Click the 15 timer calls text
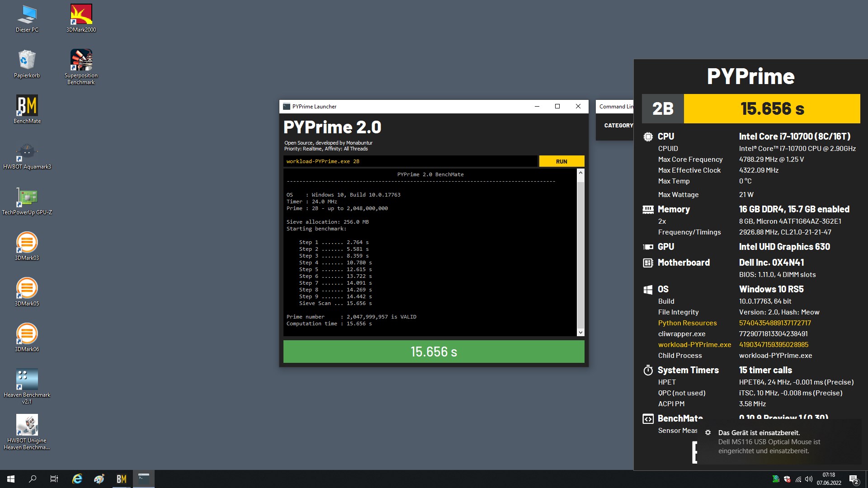 (x=765, y=370)
